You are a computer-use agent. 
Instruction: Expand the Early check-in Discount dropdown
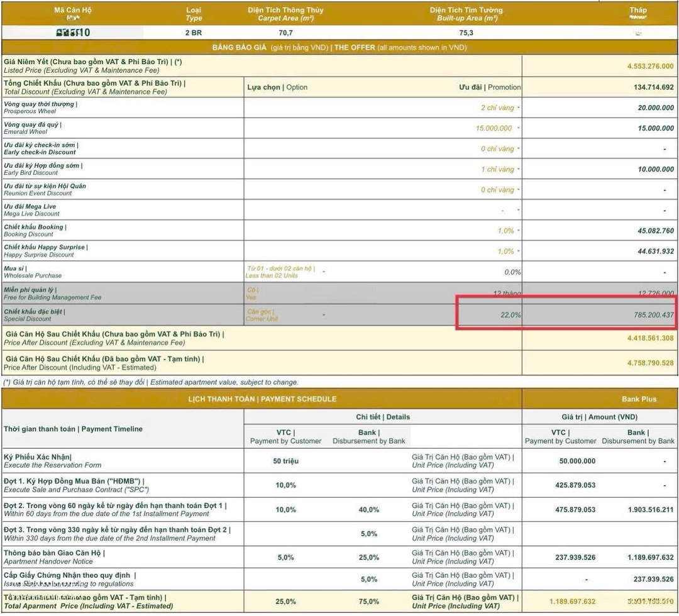(519, 149)
